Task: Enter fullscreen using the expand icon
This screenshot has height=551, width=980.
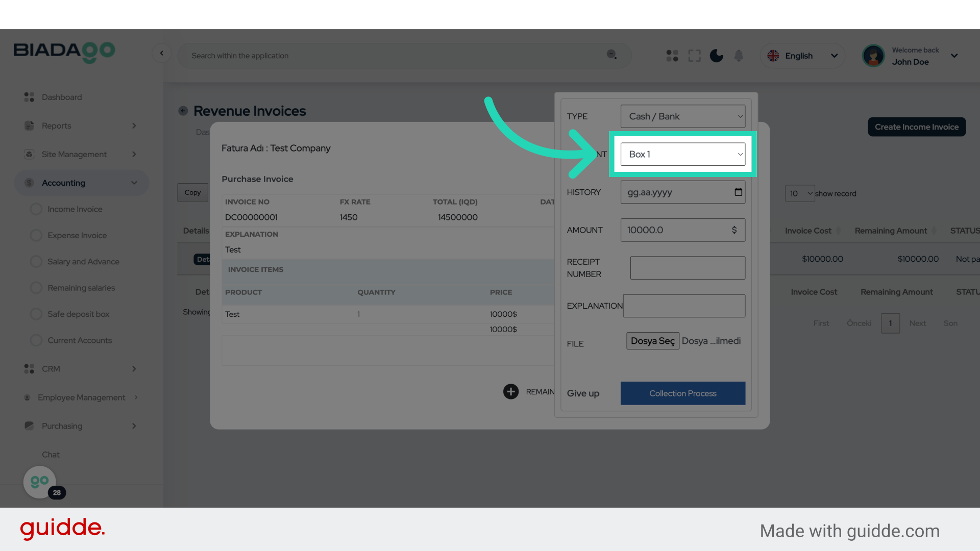Action: [x=694, y=56]
